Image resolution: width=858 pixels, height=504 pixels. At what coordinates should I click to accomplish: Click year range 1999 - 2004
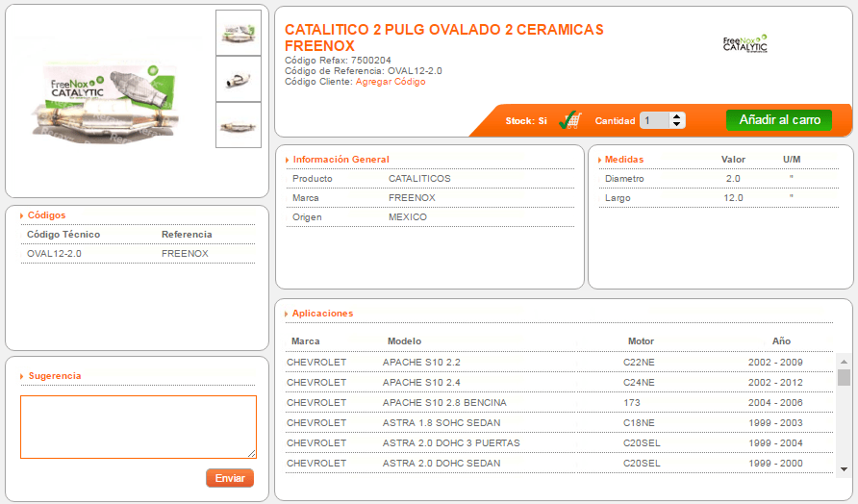pyautogui.click(x=775, y=443)
